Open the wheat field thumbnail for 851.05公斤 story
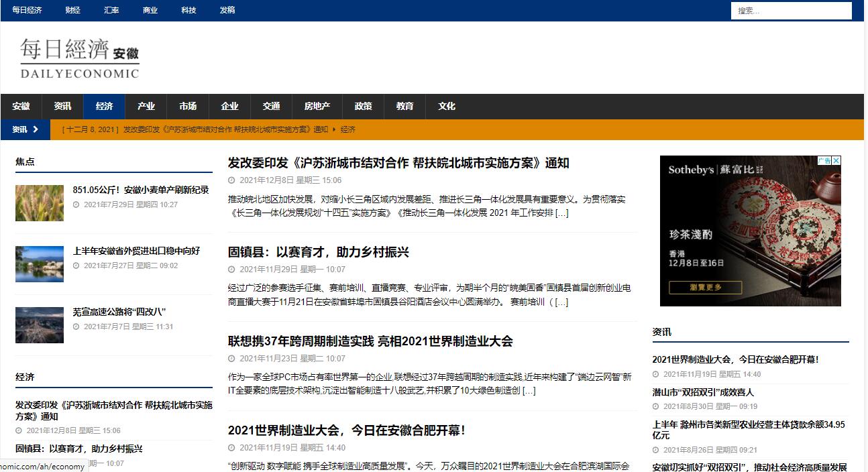This screenshot has height=472, width=868. (x=40, y=203)
